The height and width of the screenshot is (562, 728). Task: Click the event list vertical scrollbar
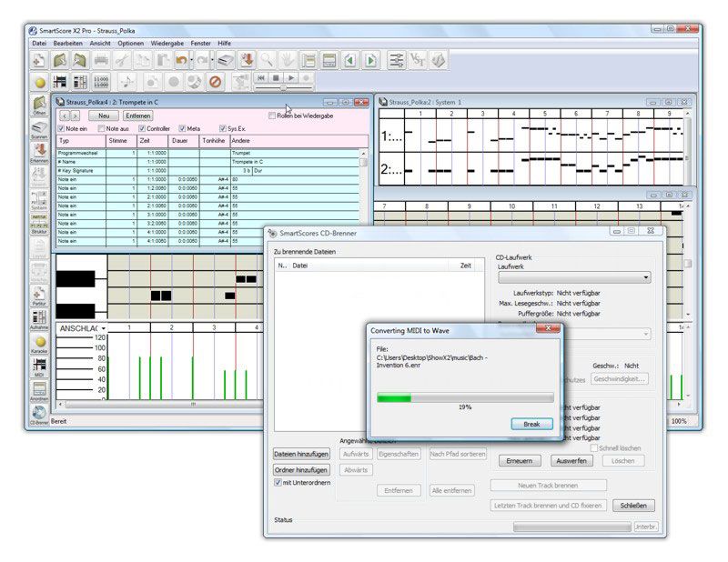point(363,197)
